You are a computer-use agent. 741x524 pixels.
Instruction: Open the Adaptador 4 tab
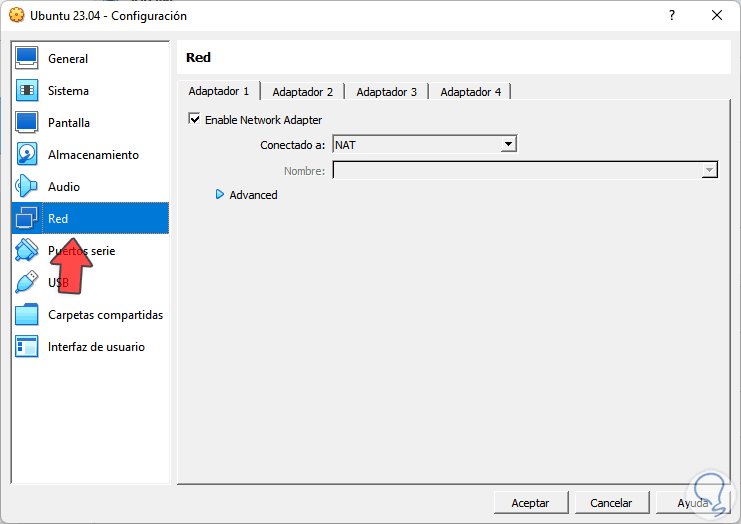pyautogui.click(x=470, y=92)
